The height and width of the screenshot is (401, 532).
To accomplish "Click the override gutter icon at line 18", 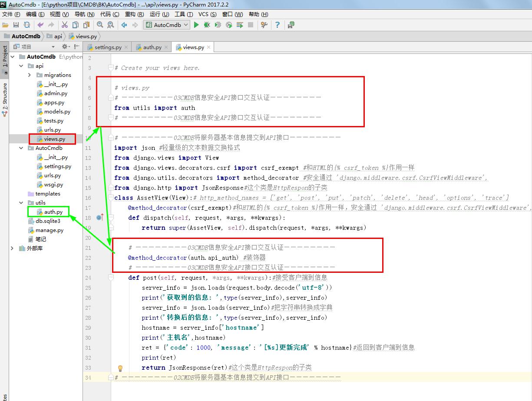I will 100,217.
